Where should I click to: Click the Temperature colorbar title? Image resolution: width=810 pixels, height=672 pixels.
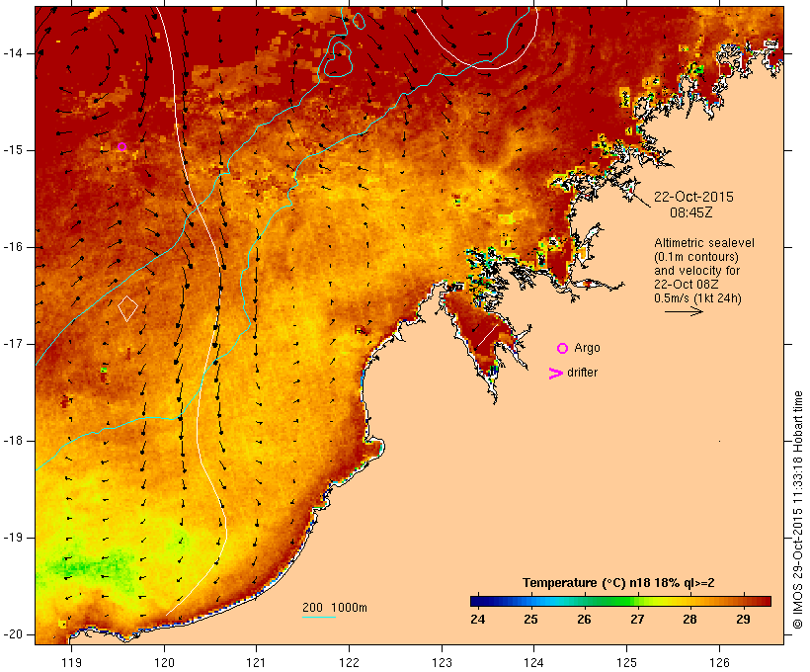coord(618,583)
